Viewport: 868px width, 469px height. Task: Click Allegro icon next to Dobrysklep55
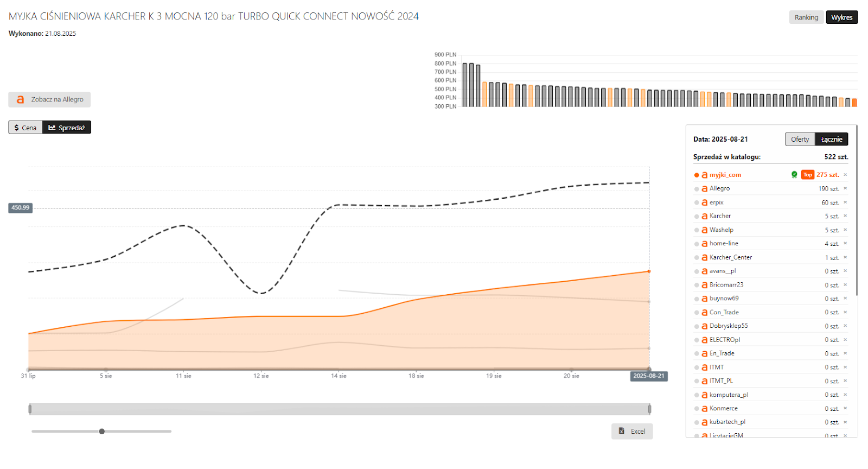[704, 326]
